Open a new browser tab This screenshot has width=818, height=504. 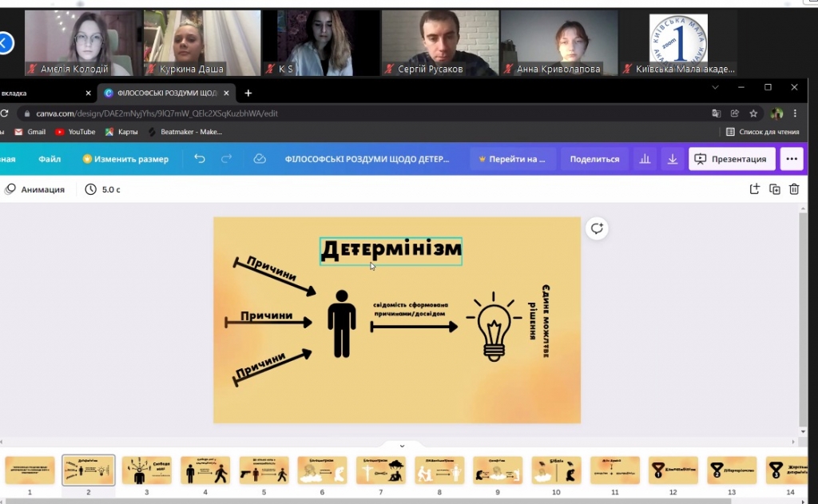[x=248, y=93]
